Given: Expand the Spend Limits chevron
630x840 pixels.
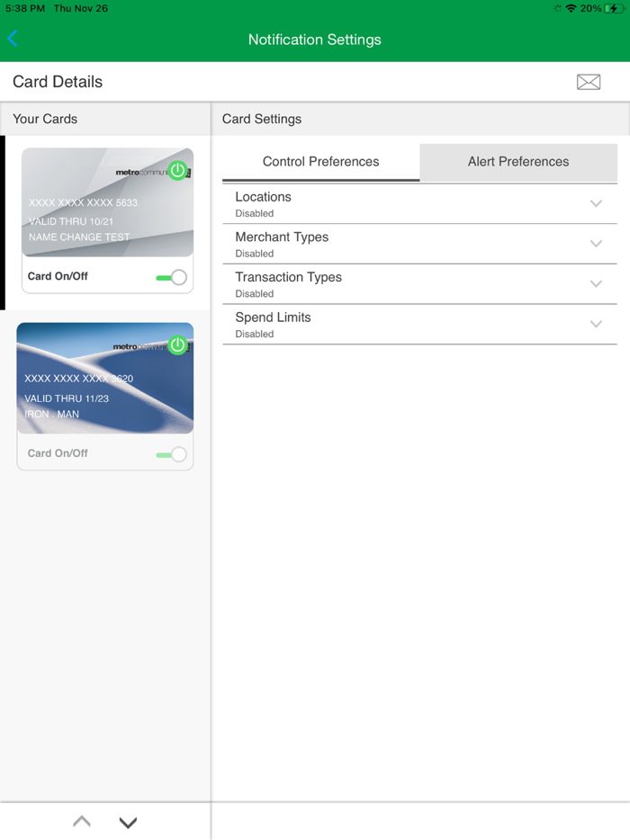Looking at the screenshot, I should (596, 324).
